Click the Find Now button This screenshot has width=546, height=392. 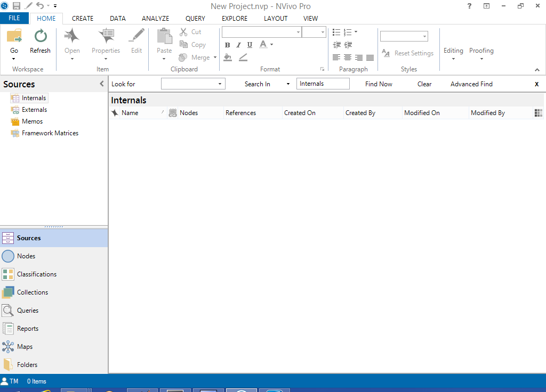point(379,84)
